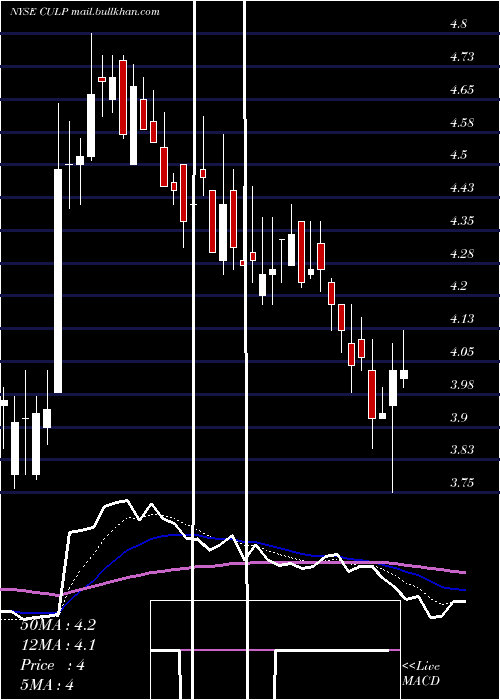500x700 pixels.
Task: Click the tallest white breakout candlestick
Action: [x=58, y=281]
